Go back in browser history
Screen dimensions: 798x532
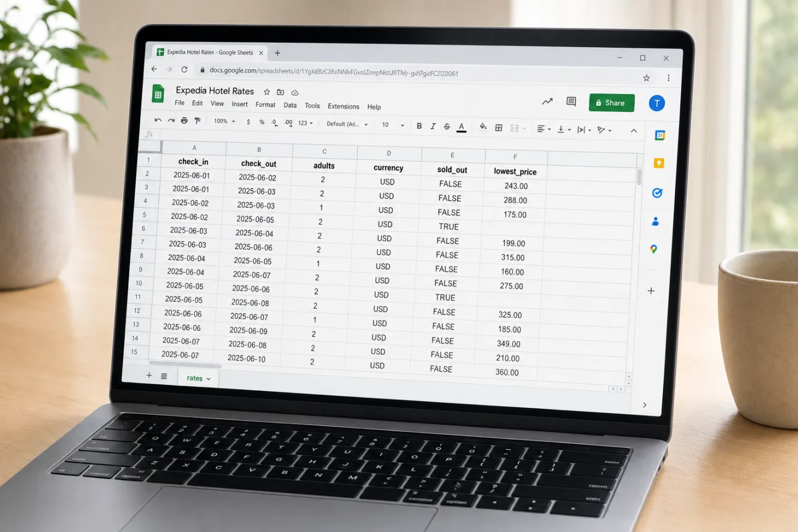pyautogui.click(x=154, y=69)
